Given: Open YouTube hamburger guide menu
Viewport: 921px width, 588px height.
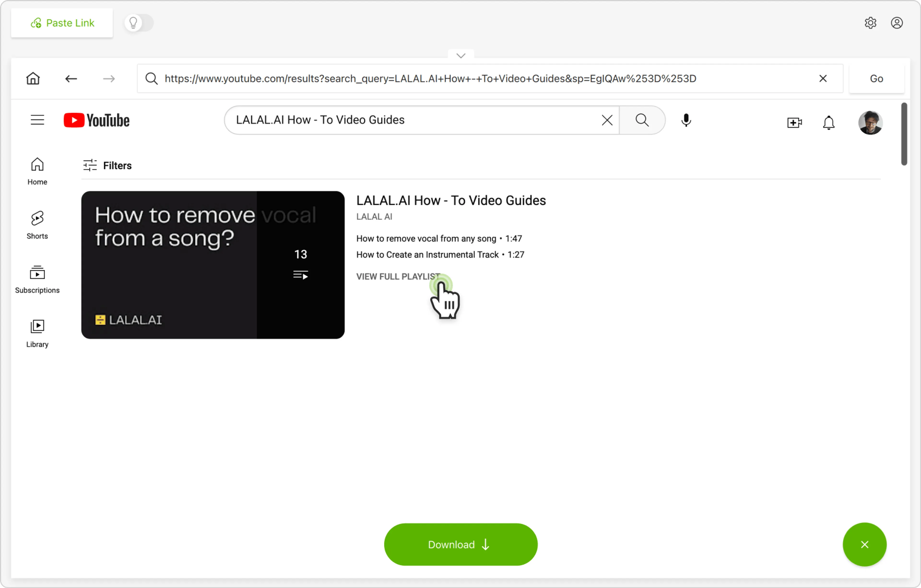Looking at the screenshot, I should click(37, 120).
